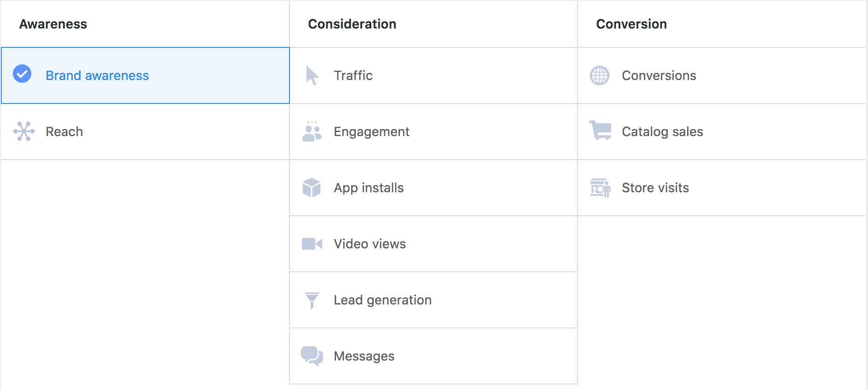
Task: Click the Store visits storefront icon
Action: click(601, 188)
